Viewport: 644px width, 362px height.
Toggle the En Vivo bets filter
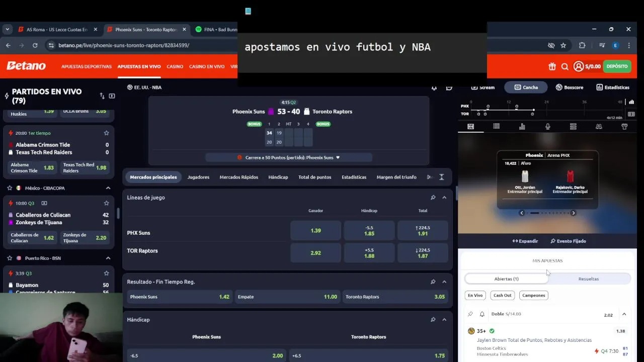(475, 296)
